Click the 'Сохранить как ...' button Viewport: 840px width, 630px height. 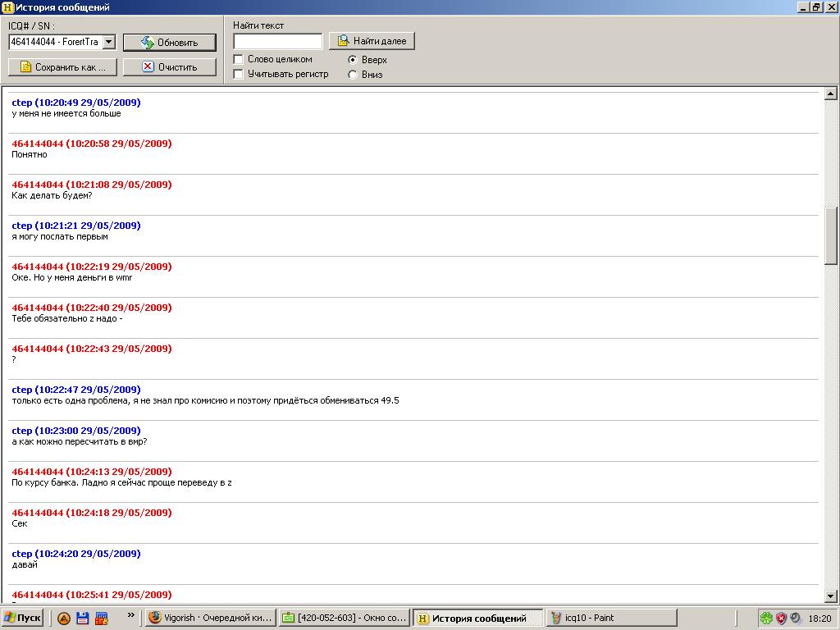63,67
